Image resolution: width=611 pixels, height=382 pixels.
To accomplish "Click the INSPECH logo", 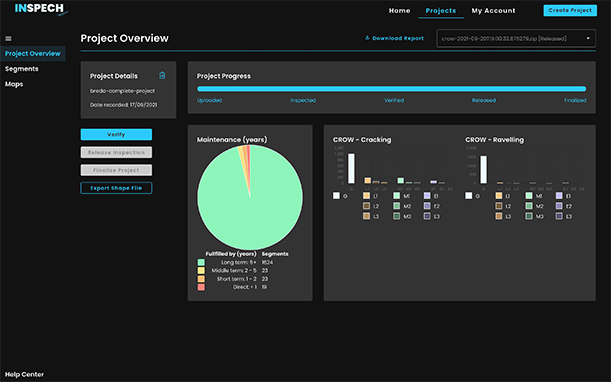I will [x=41, y=9].
